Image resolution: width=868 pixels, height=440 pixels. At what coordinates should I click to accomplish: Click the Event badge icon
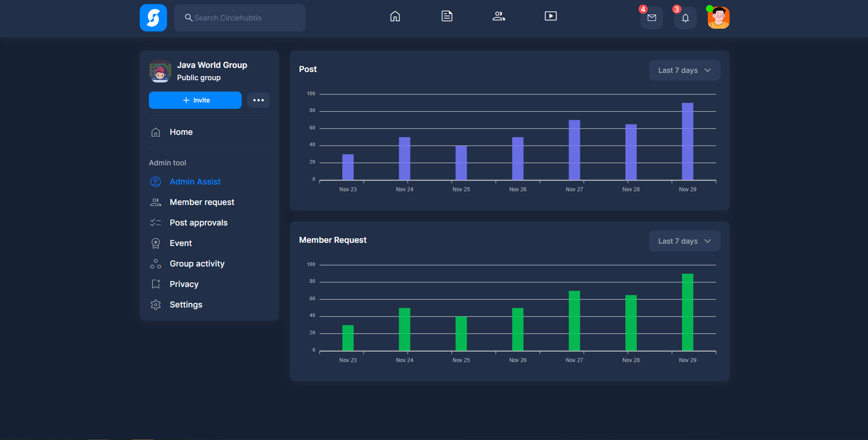[156, 243]
